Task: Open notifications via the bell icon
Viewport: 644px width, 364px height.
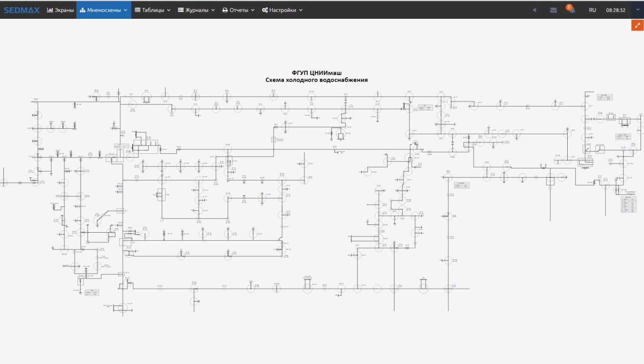Action: click(572, 10)
